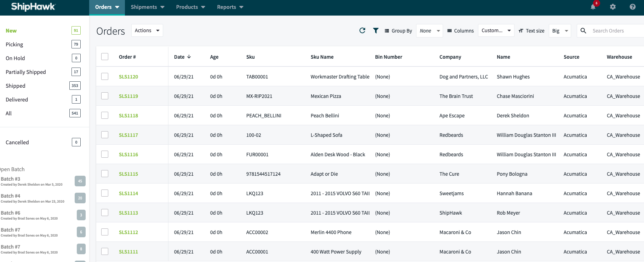Click the Batch #4 count badge 20
Viewport: 644px width, 262px height.
point(80,198)
